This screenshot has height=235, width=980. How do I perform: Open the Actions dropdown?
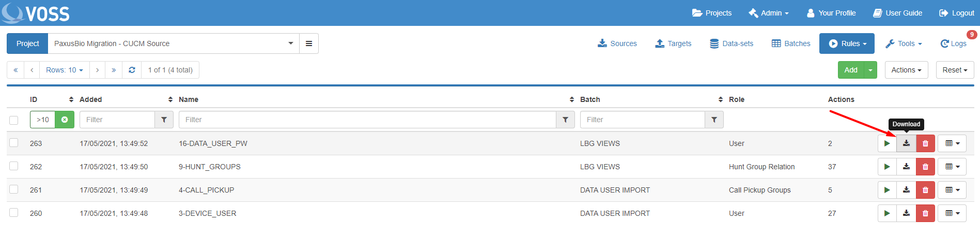[x=906, y=70]
